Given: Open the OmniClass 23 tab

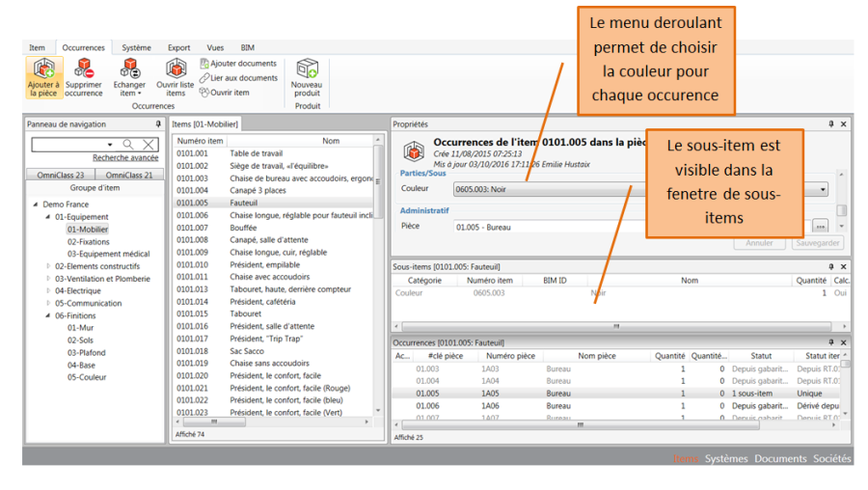Looking at the screenshot, I should click(x=60, y=175).
